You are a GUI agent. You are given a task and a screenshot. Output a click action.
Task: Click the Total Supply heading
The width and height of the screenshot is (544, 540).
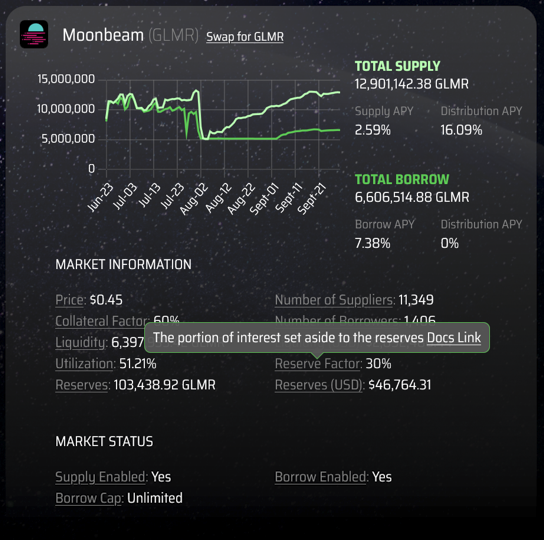[398, 66]
